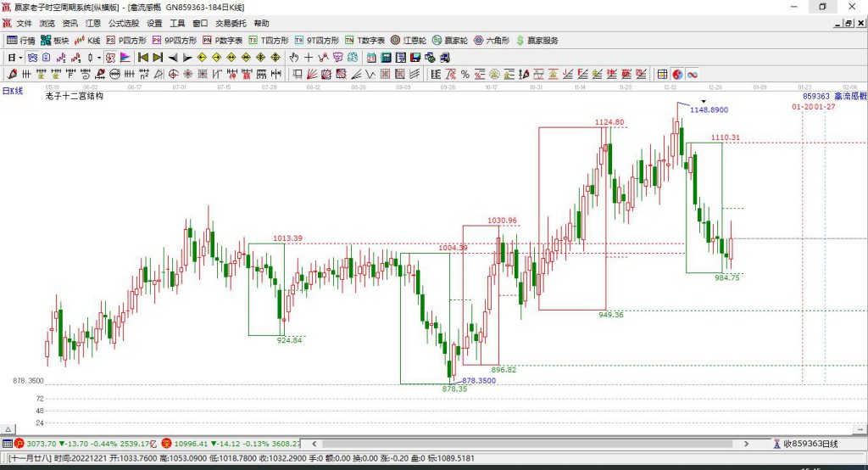This screenshot has height=470, width=868.
Task: Select the fan lines drawing tool
Action: 312,74
